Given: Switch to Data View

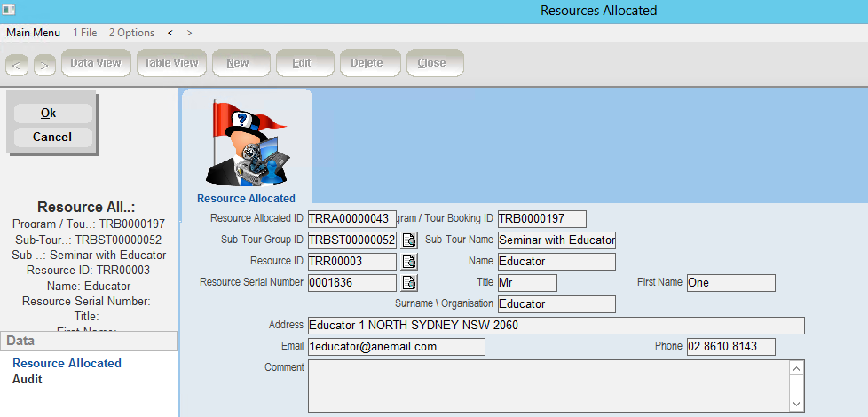Looking at the screenshot, I should click(x=96, y=63).
